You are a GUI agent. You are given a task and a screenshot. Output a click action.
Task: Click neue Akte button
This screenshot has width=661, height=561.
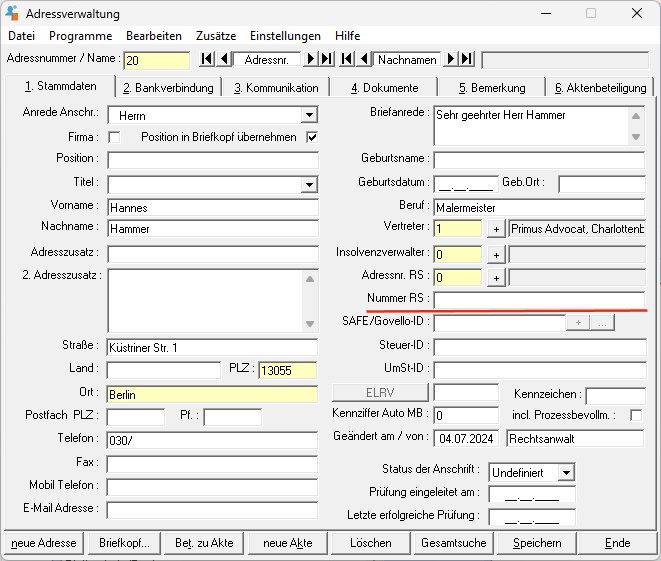(288, 543)
